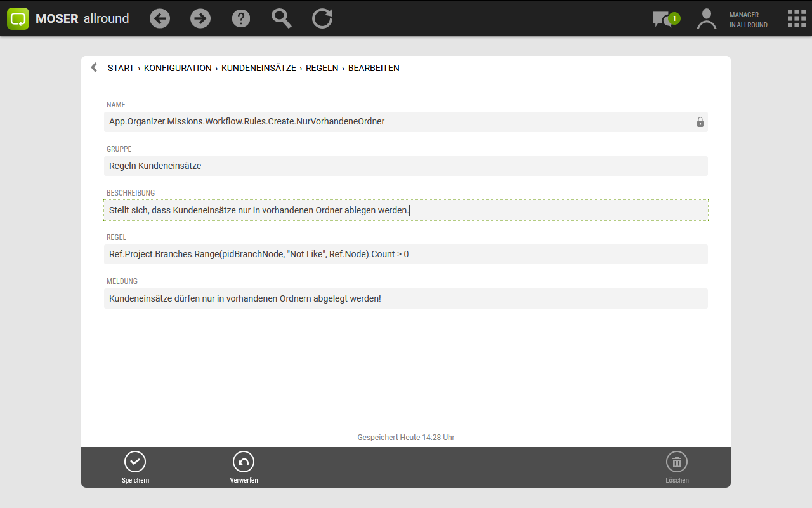Focus the Regel expression field
The height and width of the screenshot is (508, 812).
(x=406, y=254)
